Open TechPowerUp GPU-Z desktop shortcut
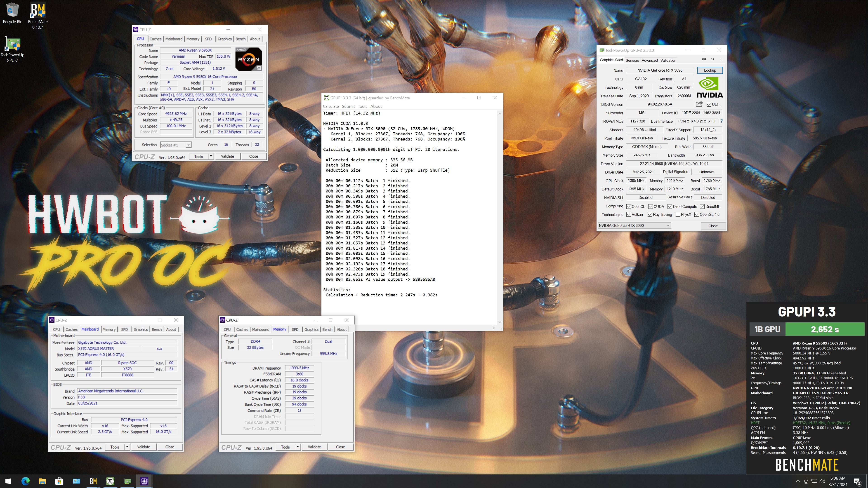Image resolution: width=868 pixels, height=488 pixels. (x=12, y=49)
